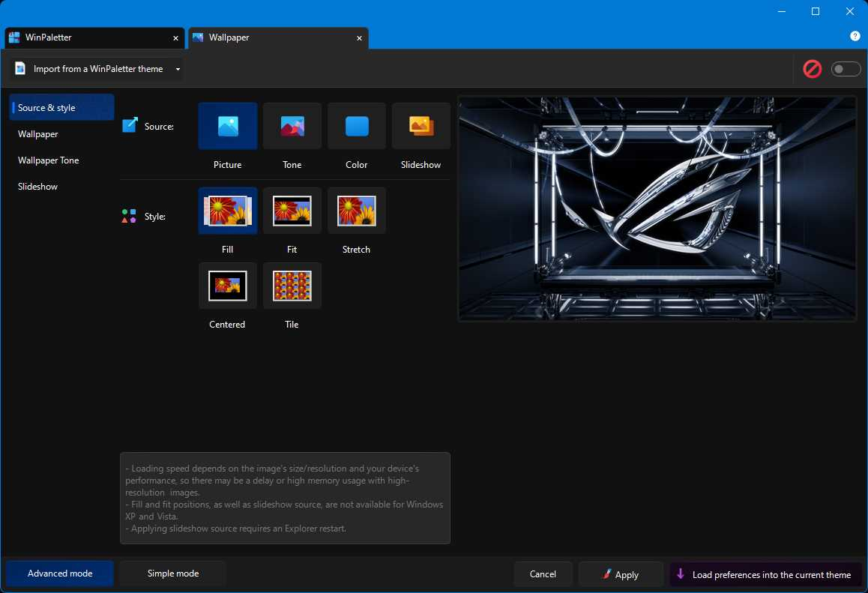The image size is (868, 593).
Task: Click the Cancel button
Action: click(543, 574)
